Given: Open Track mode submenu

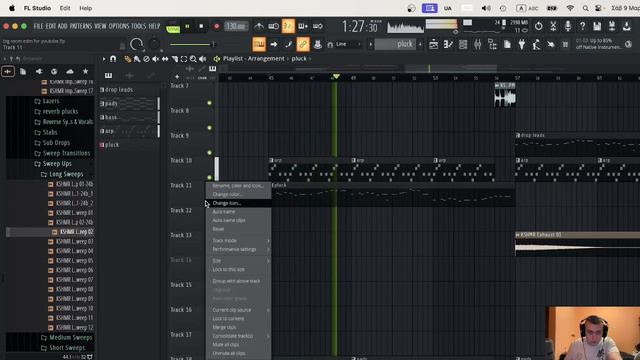Looking at the screenshot, I should 238,240.
